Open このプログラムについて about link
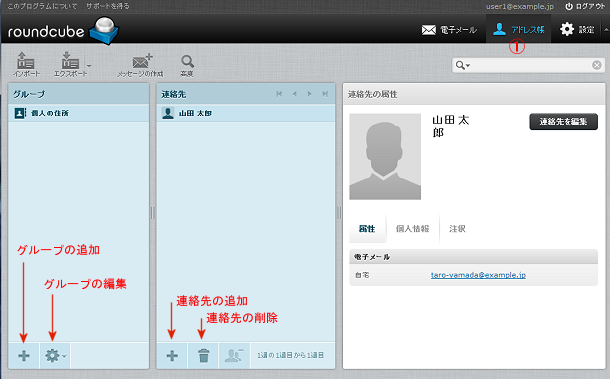Viewport: 610px width, 379px height. (x=42, y=6)
